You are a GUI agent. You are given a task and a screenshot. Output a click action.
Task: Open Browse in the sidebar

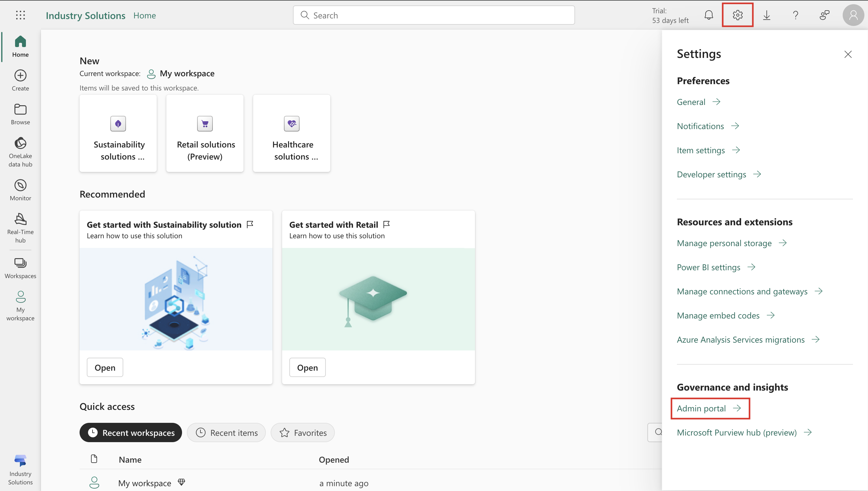tap(20, 114)
